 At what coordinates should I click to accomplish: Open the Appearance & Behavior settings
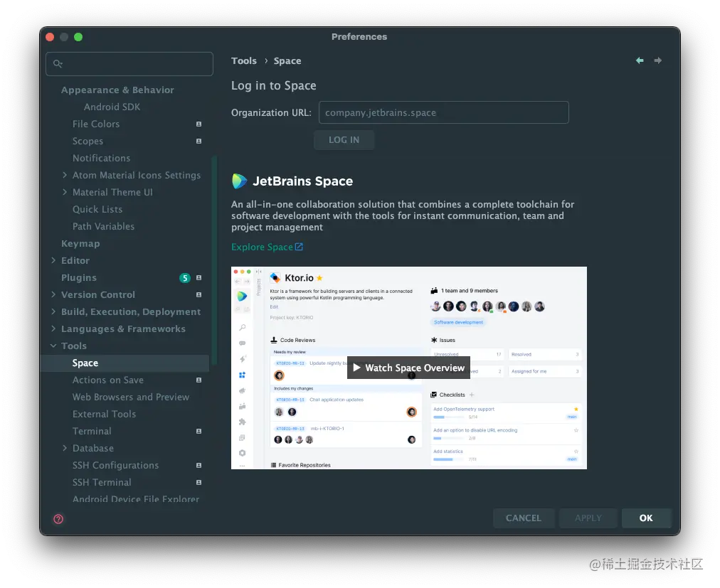[x=117, y=90]
